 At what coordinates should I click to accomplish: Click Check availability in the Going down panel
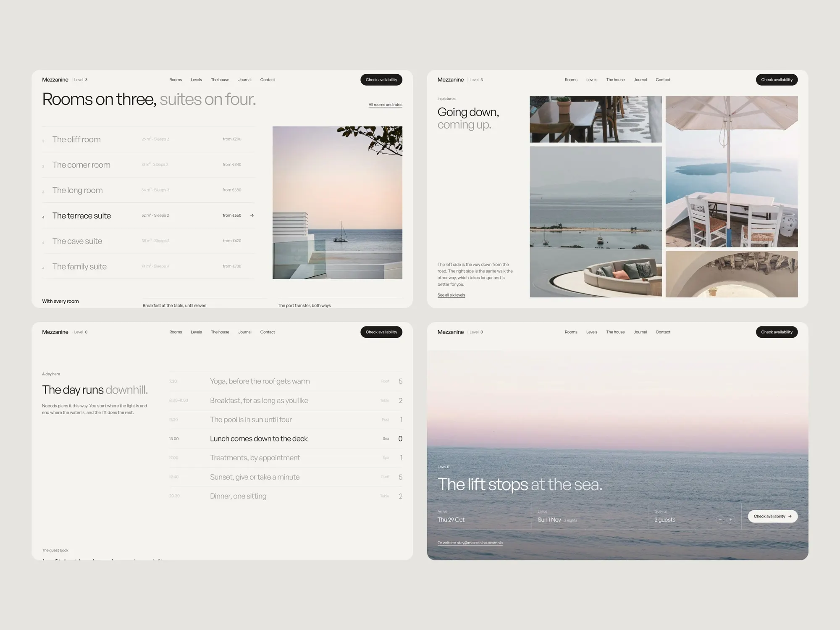[x=777, y=80]
